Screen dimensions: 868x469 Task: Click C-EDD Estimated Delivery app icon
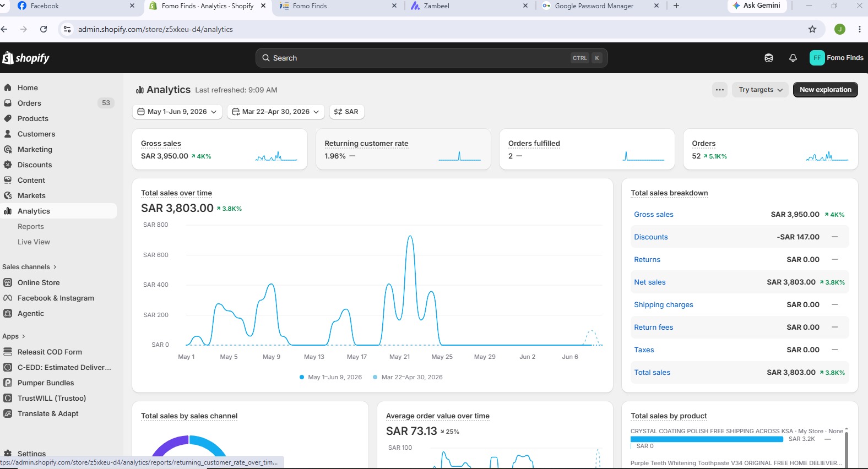(x=8, y=367)
